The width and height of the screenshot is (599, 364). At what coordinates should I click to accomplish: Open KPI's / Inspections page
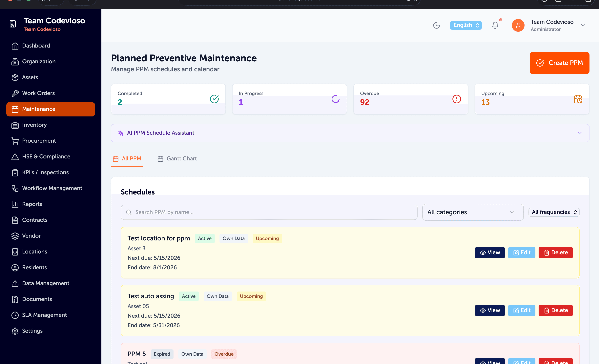[x=51, y=172]
